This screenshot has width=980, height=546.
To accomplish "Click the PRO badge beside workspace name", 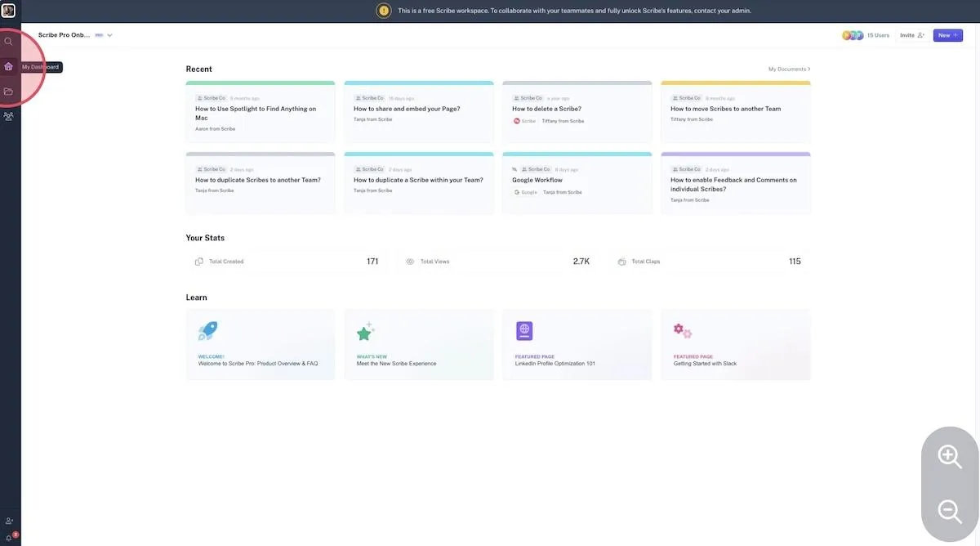I will pyautogui.click(x=99, y=35).
